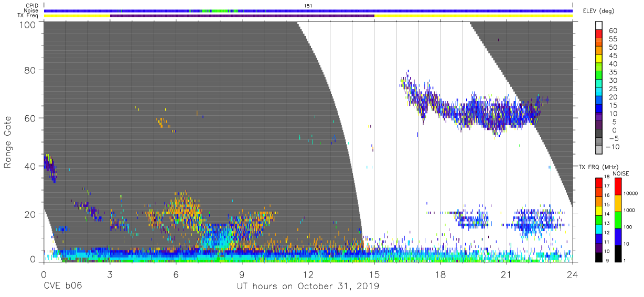Click the CPID value 151
The height and width of the screenshot is (297, 644).
308,5
